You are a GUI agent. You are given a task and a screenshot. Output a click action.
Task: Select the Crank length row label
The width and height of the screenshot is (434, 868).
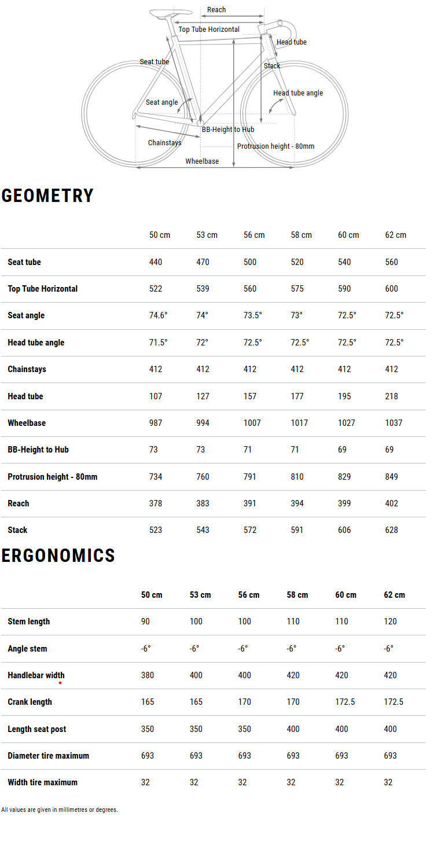tap(30, 702)
